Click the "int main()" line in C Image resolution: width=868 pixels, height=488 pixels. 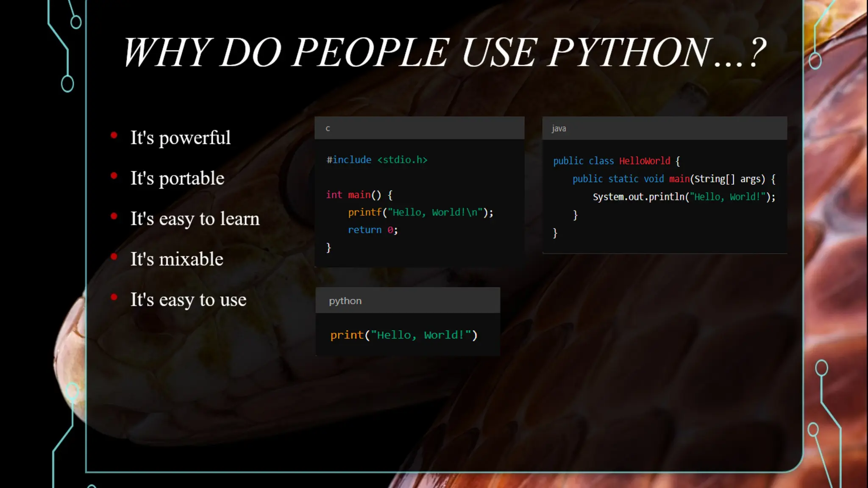pyautogui.click(x=359, y=195)
